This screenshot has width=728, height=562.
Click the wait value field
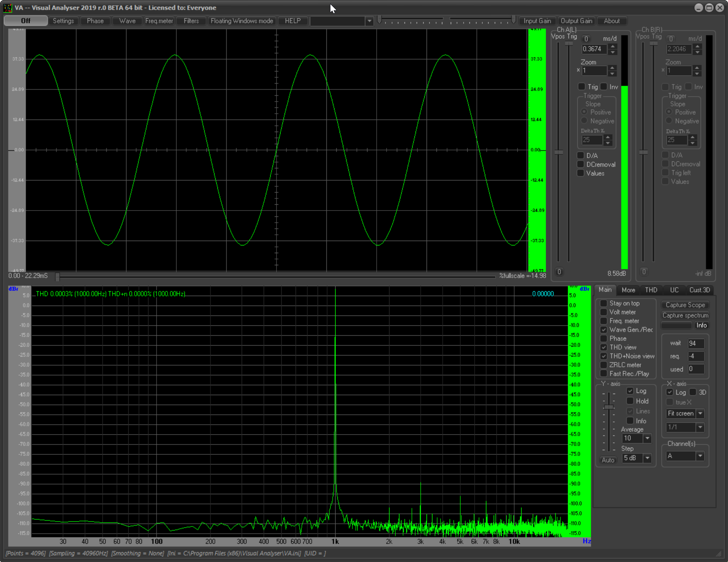tap(696, 343)
